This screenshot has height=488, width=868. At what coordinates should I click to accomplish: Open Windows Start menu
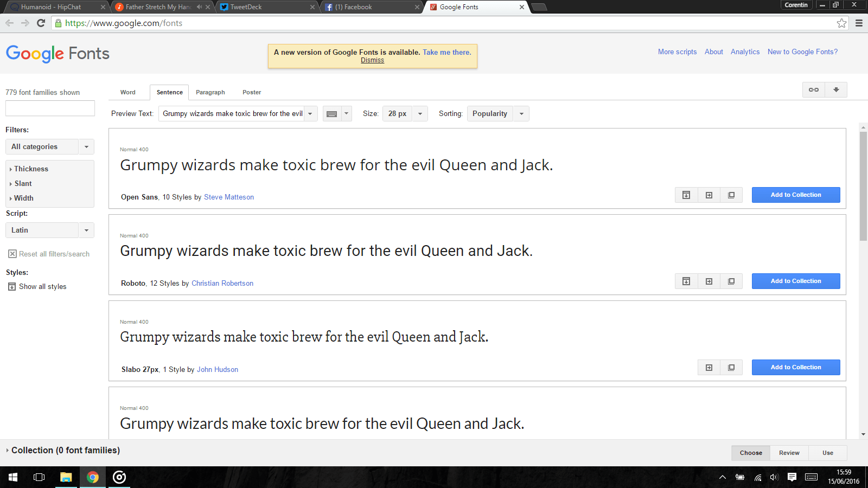pyautogui.click(x=13, y=477)
